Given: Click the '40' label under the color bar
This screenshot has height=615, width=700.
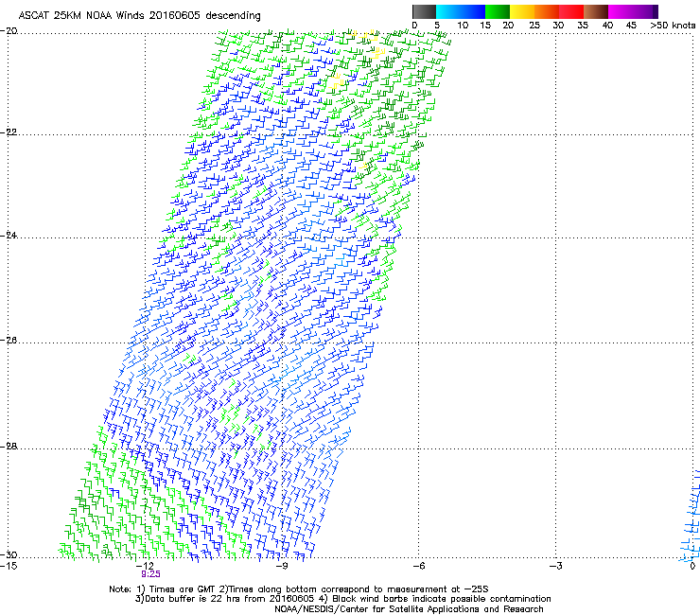Looking at the screenshot, I should [x=607, y=25].
